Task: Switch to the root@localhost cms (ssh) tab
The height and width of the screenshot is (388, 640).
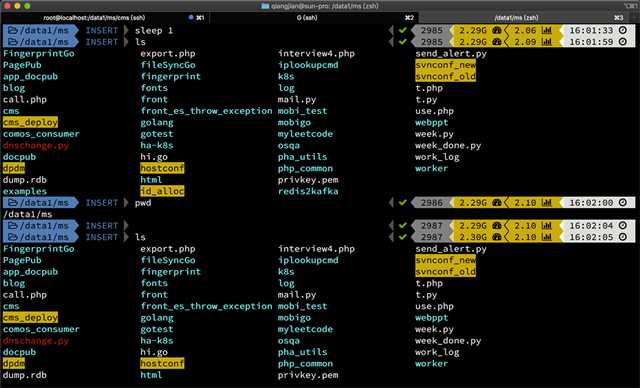Action: pyautogui.click(x=105, y=18)
